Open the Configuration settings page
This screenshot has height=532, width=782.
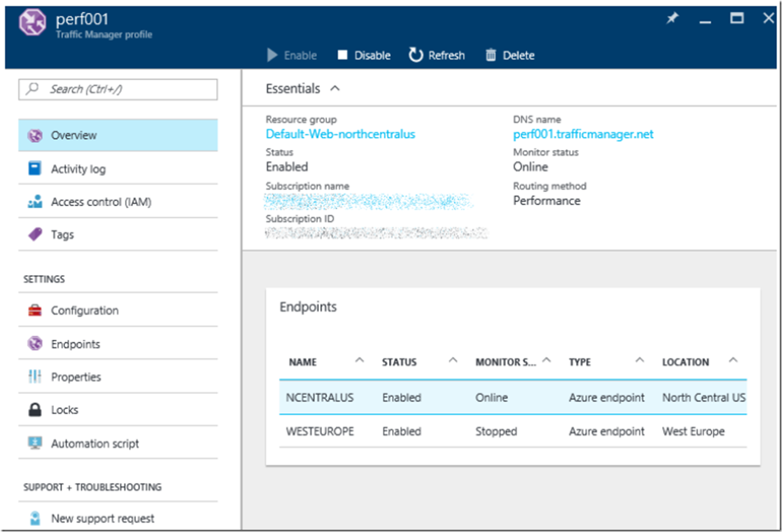click(x=118, y=310)
